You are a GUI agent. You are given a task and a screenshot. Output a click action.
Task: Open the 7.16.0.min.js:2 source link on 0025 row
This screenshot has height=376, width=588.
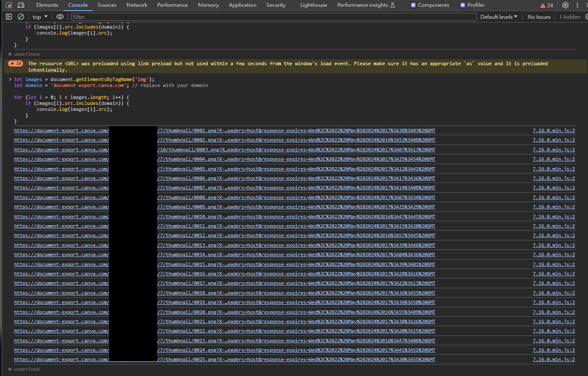554,359
